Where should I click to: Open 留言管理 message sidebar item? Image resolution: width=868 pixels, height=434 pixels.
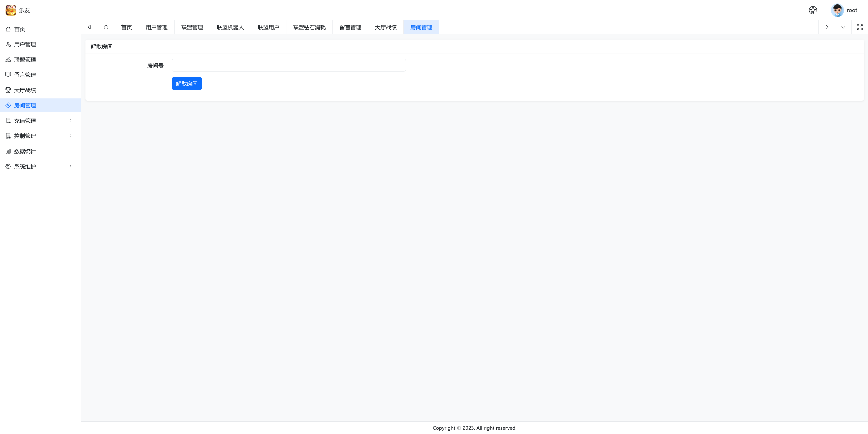click(x=25, y=75)
